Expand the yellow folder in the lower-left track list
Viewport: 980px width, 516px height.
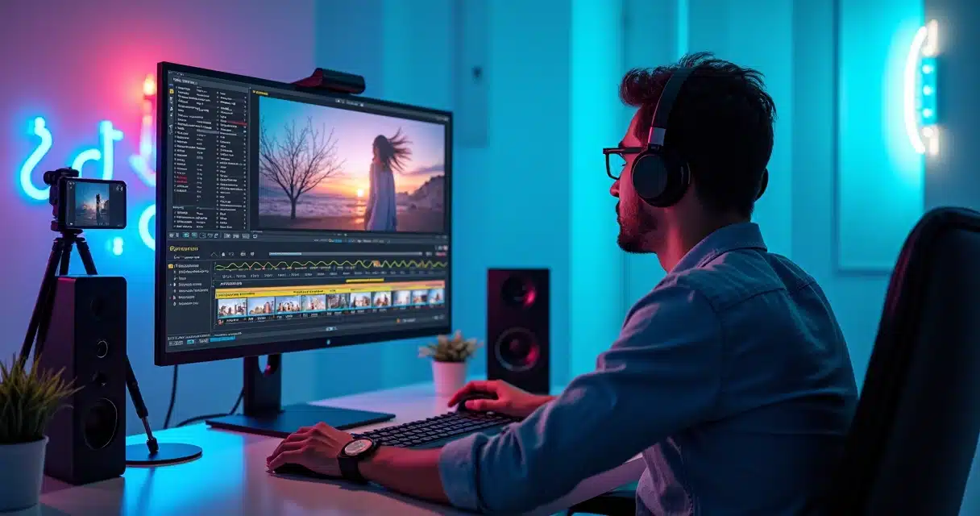pyautogui.click(x=172, y=266)
